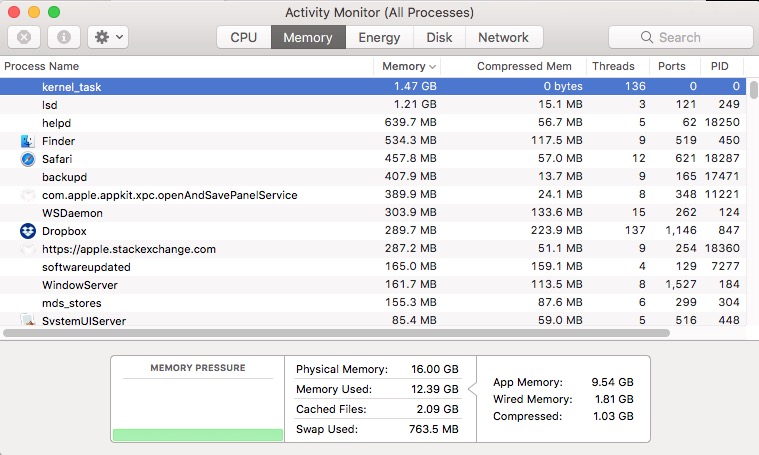Select the https://apple.stackexchange.com process

pos(129,249)
